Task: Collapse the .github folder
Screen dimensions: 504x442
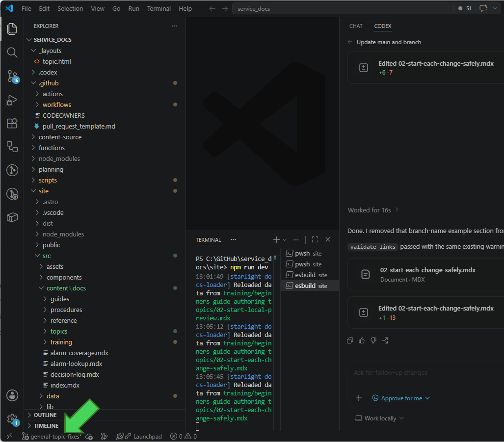Action: click(105, 83)
